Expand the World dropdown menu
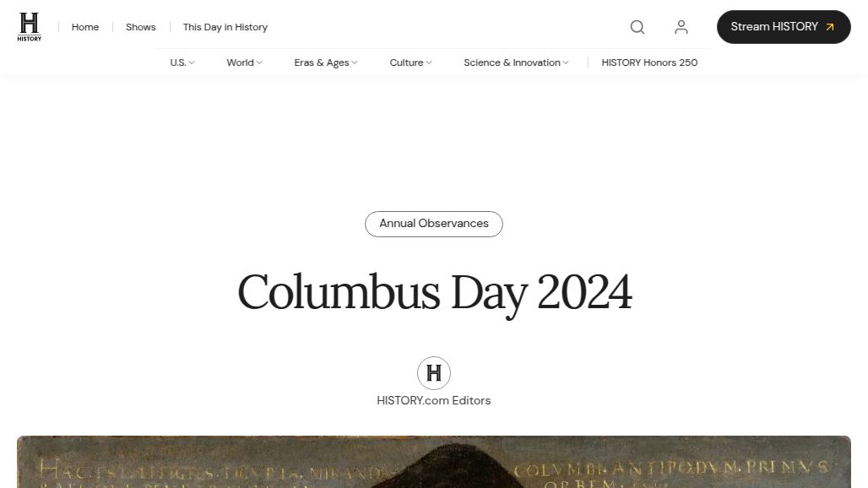The image size is (868, 488). pos(244,62)
